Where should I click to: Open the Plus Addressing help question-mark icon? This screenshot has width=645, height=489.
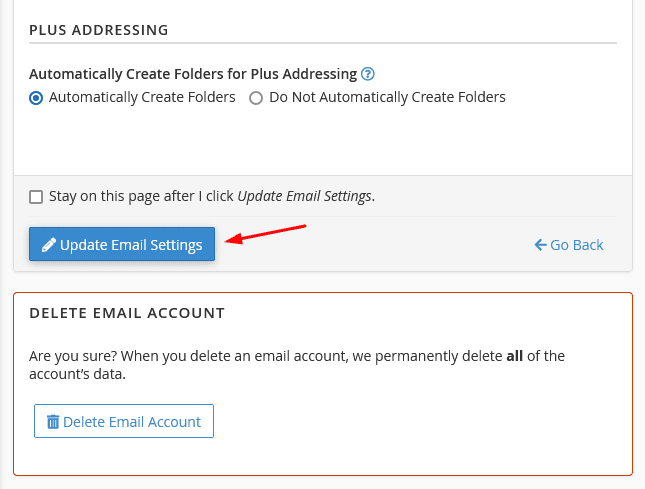tap(367, 74)
